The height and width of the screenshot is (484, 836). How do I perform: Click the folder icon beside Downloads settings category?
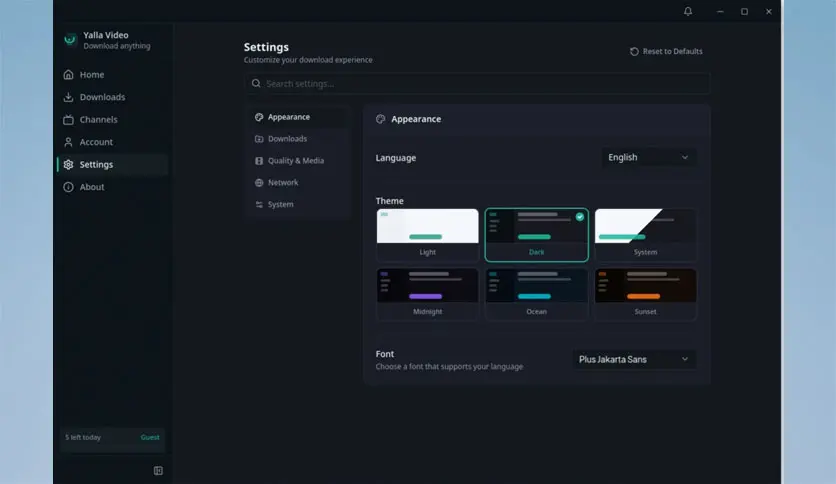[259, 139]
